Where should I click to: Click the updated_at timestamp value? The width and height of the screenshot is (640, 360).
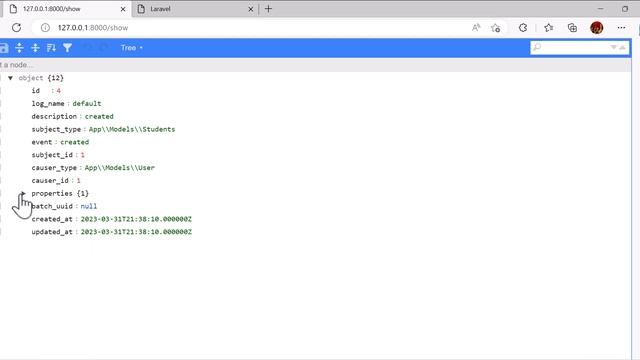[136, 232]
